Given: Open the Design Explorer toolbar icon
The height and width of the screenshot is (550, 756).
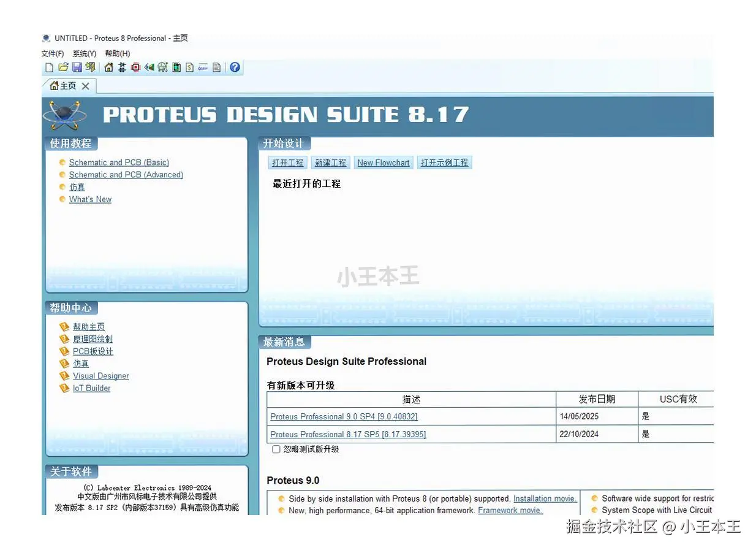Looking at the screenshot, I should click(176, 67).
